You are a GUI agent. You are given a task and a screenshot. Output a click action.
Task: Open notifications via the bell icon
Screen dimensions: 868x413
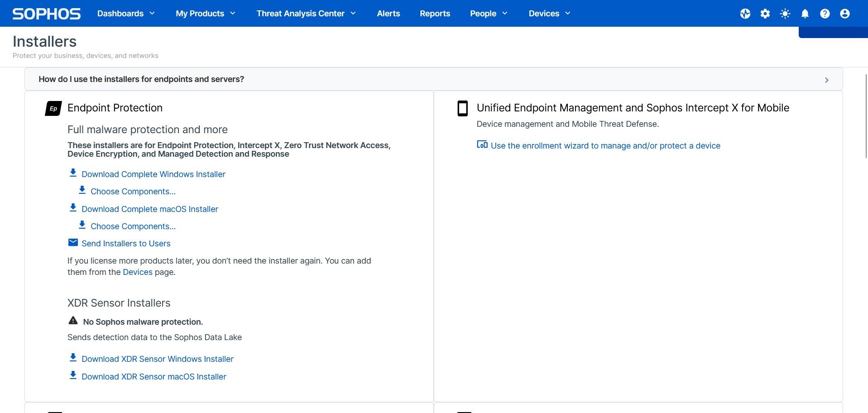point(805,14)
